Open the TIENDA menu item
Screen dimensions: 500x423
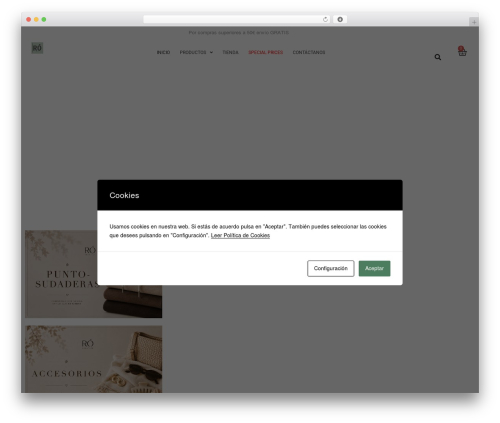230,52
